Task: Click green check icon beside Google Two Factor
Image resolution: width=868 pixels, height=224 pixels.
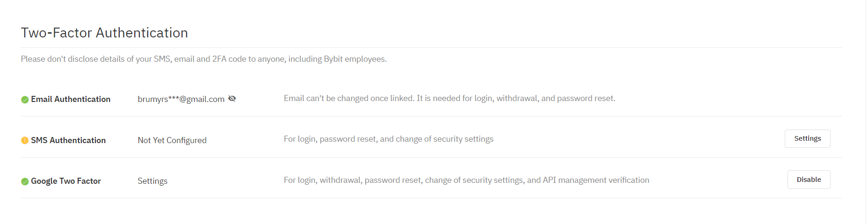Action: click(x=25, y=181)
